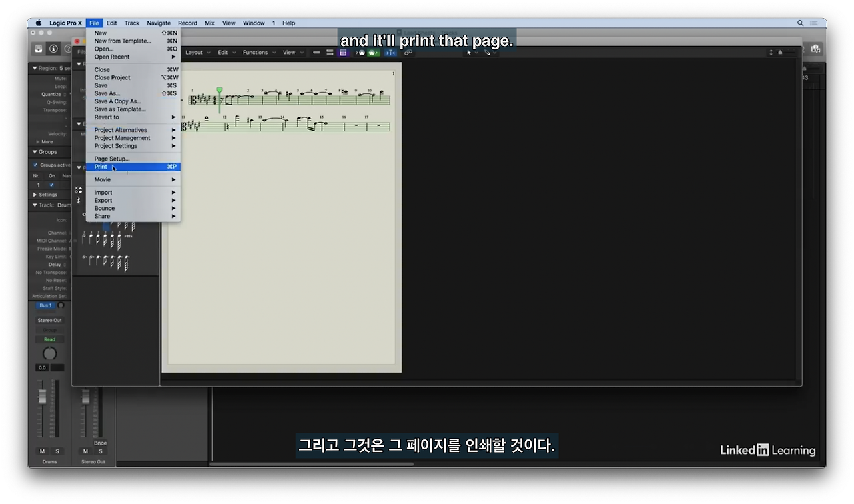Click the green MIDI Out icon
The width and height of the screenshot is (854, 504).
point(374,53)
